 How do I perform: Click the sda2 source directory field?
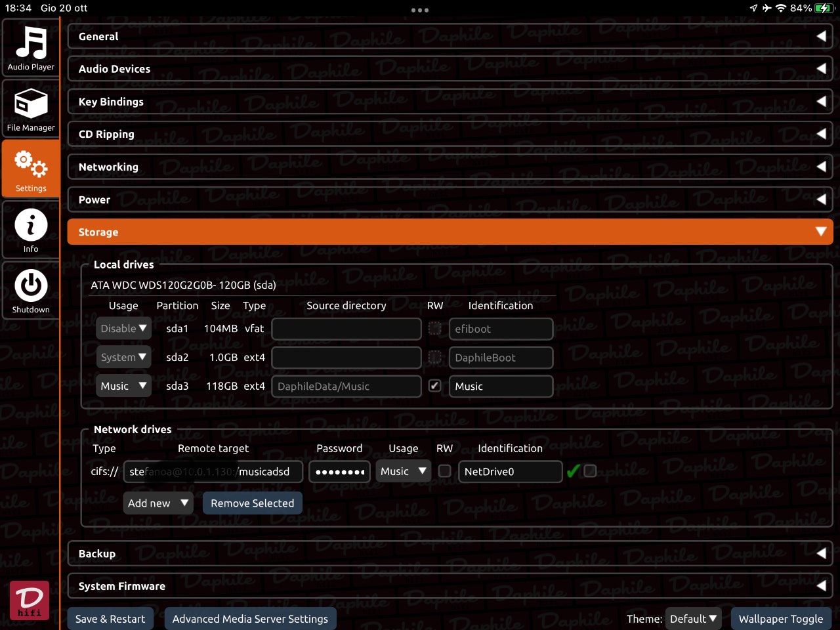click(346, 358)
